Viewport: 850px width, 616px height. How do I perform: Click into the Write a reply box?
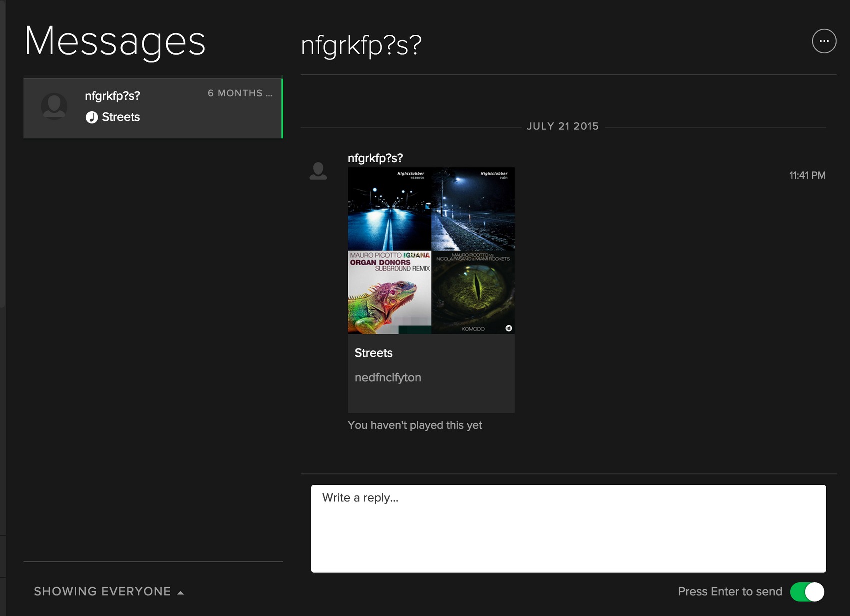point(568,528)
